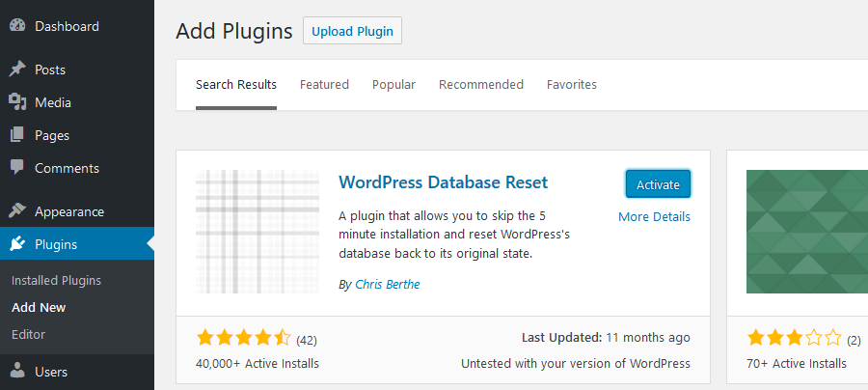Click the Upload Plugin button
The image size is (868, 390).
(x=352, y=31)
